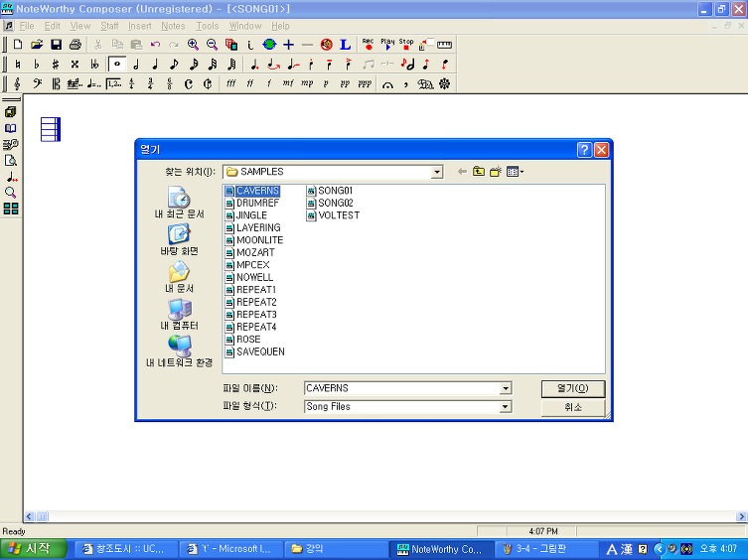Go up one folder level icon
This screenshot has width=748, height=560.
click(x=479, y=171)
